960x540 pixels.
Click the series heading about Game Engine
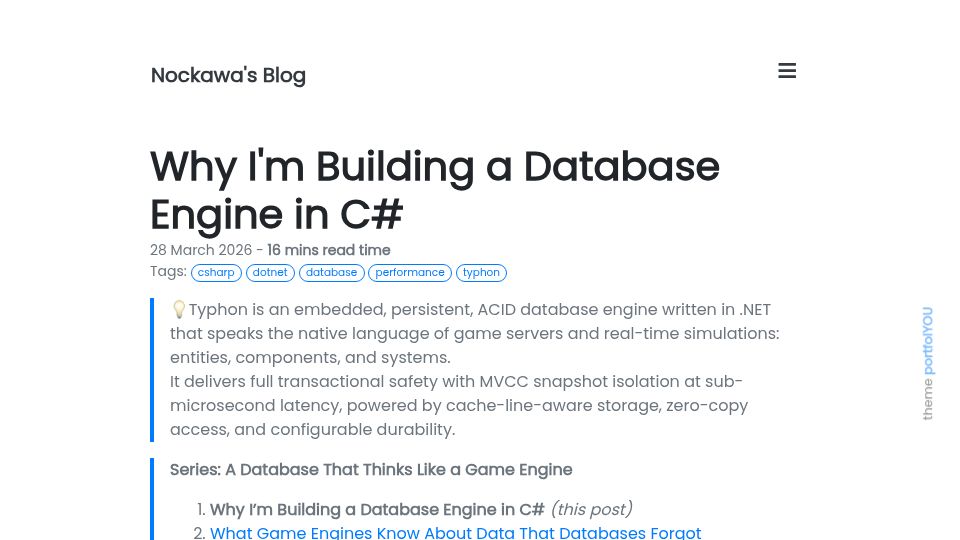[371, 470]
